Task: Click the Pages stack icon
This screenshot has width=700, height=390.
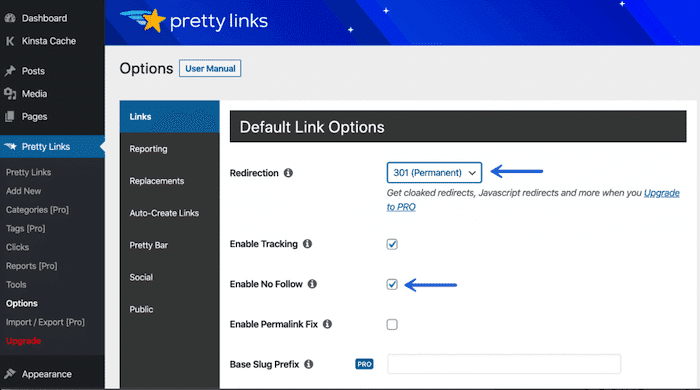Action: 10,116
